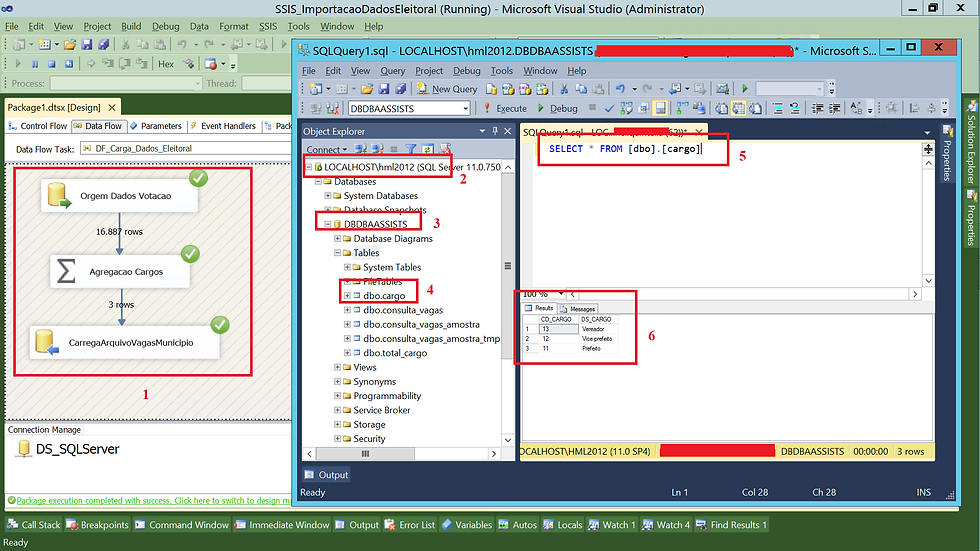Open Query menu in SSMS
Image resolution: width=980 pixels, height=551 pixels.
392,71
